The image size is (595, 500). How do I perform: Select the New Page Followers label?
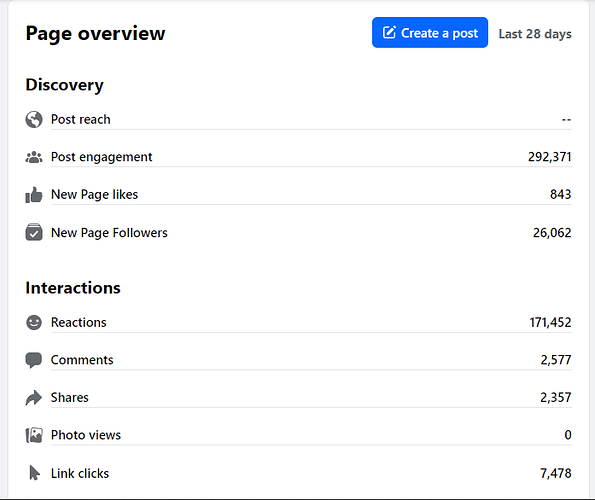coord(109,233)
